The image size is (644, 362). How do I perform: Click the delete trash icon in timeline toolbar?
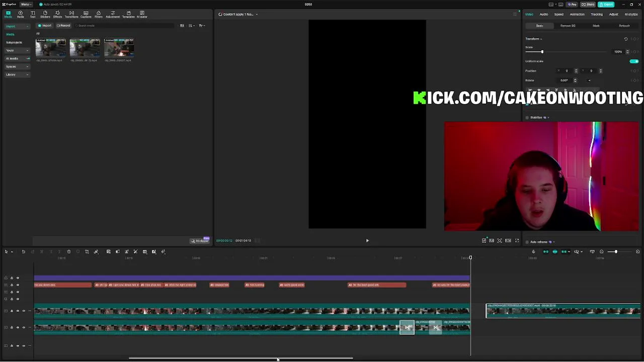coord(69,251)
